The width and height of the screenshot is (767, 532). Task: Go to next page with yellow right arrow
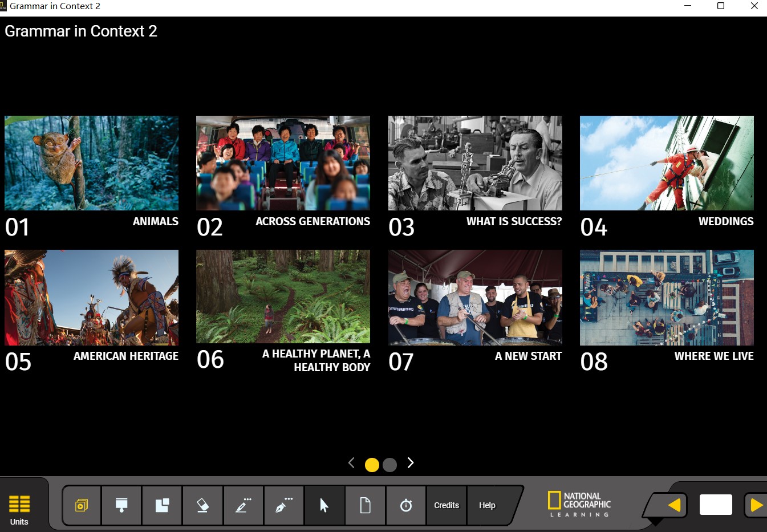(x=756, y=505)
